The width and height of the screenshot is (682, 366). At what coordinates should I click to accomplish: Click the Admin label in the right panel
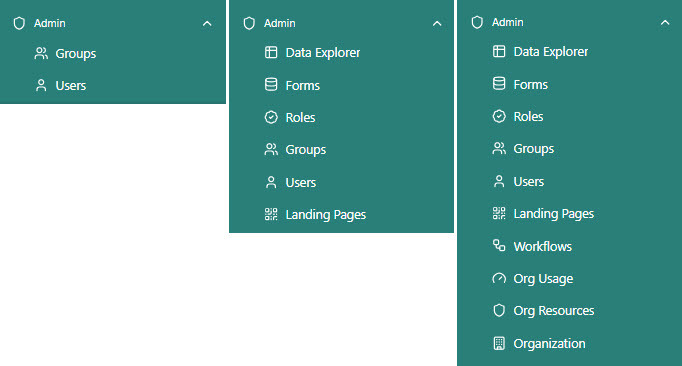tap(508, 22)
